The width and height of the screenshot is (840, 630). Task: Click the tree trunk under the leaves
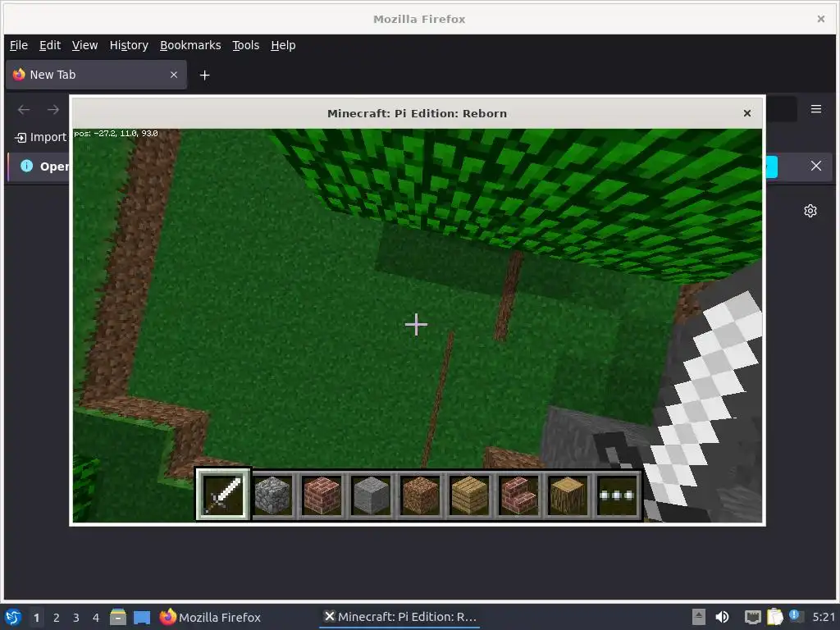[508, 295]
